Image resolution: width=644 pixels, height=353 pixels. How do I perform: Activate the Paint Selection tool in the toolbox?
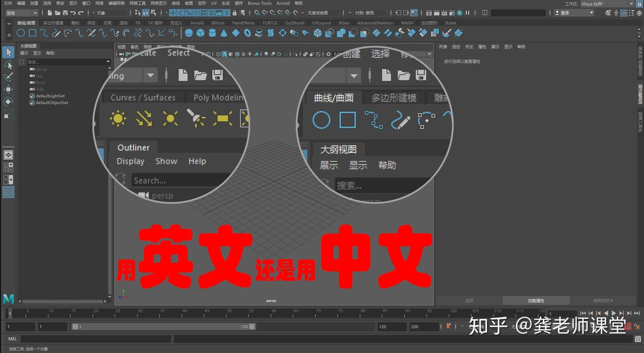(8, 76)
